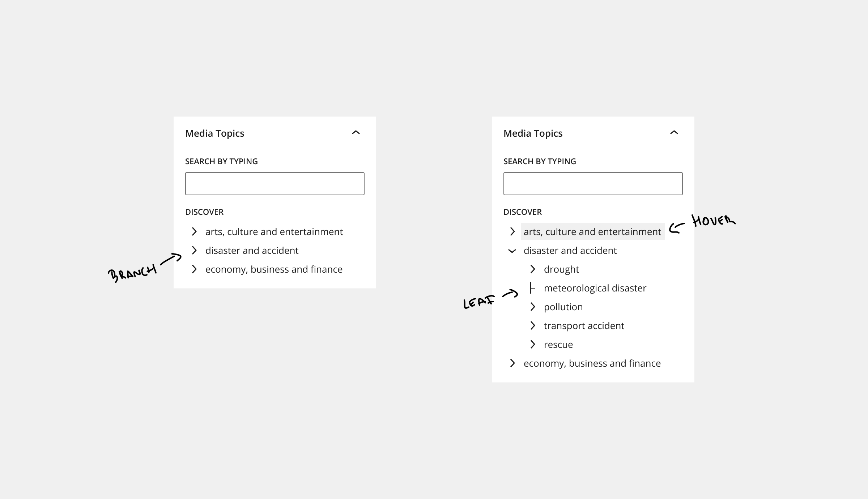Choose the transport accident topic label
This screenshot has height=499, width=868.
(x=584, y=326)
